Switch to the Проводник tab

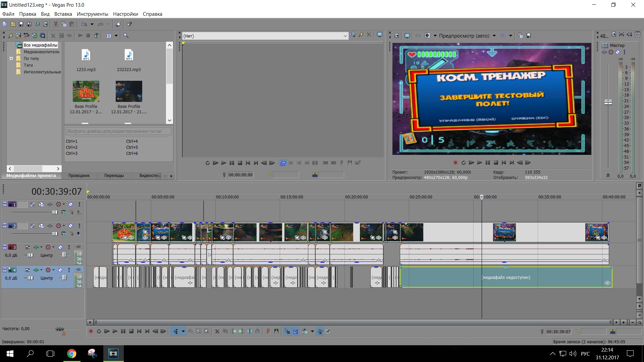(x=79, y=176)
